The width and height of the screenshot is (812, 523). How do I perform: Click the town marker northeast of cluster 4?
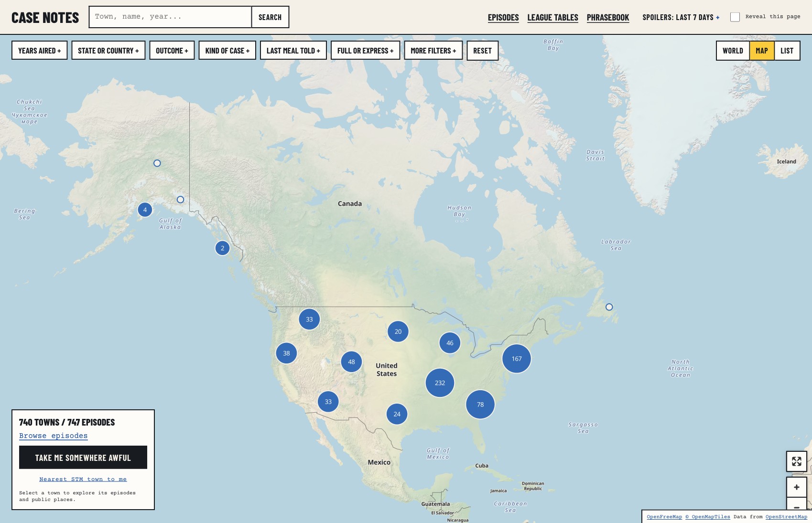pos(180,200)
